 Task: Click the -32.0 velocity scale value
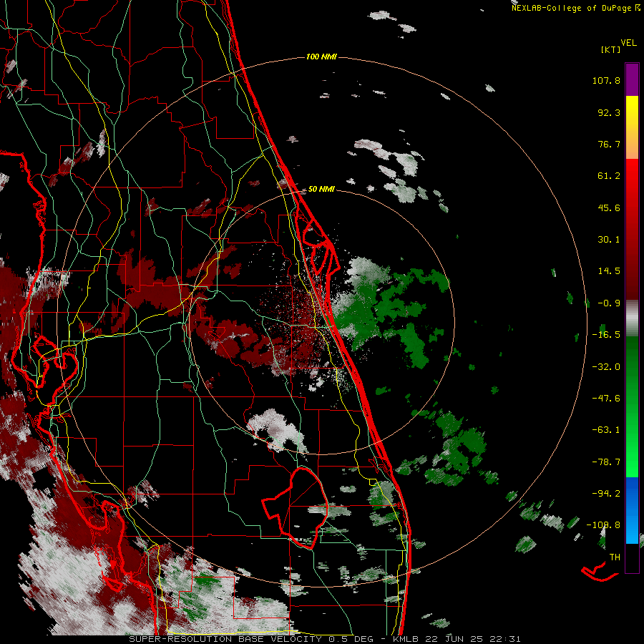click(x=606, y=367)
